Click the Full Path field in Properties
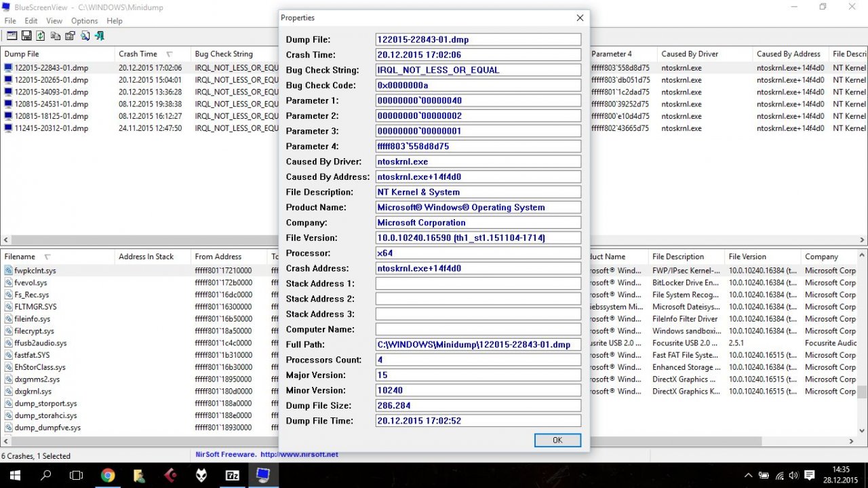The height and width of the screenshot is (488, 868). tap(477, 345)
